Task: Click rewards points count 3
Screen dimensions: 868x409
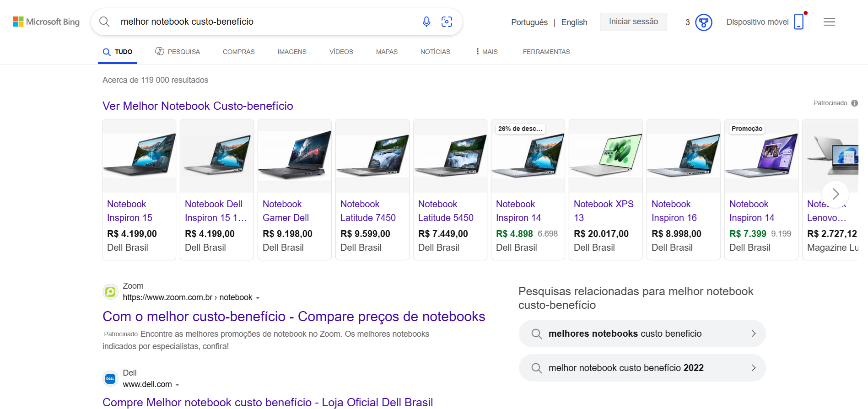Action: [687, 22]
